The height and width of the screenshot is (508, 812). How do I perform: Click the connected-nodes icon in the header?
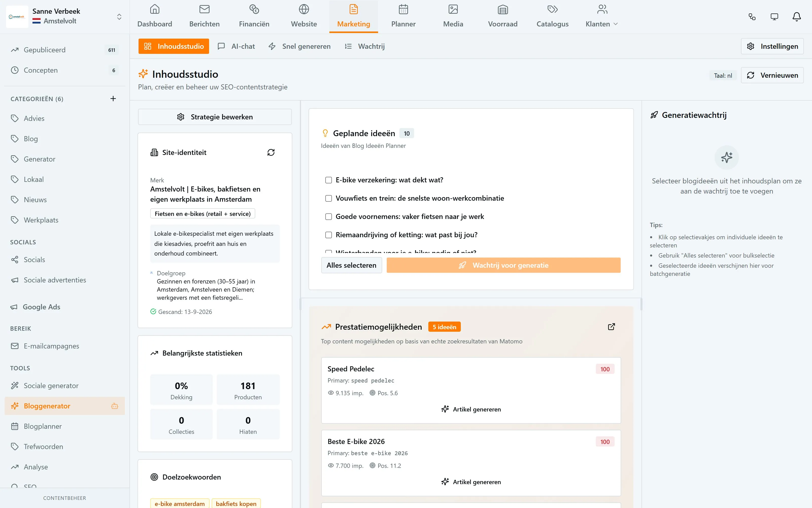(752, 17)
